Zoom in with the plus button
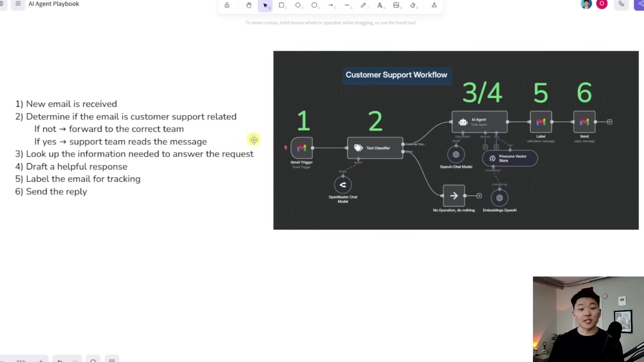The image size is (644, 362). (x=41, y=361)
